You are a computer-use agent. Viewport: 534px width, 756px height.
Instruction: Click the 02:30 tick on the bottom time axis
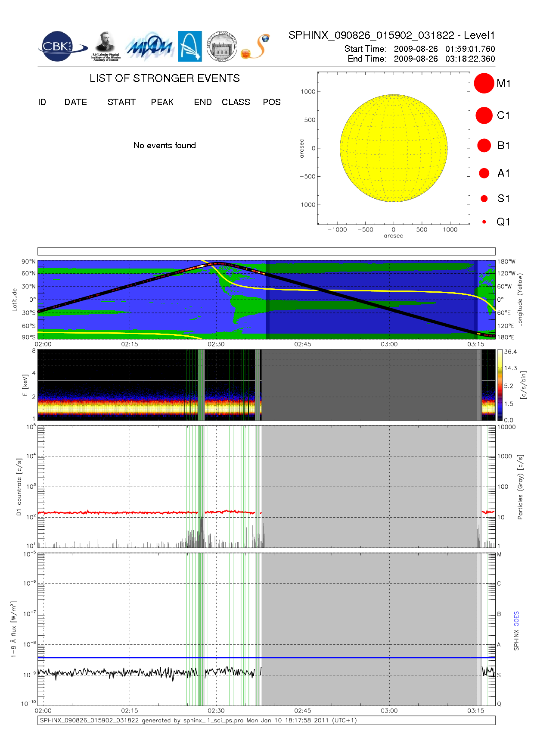point(216,710)
